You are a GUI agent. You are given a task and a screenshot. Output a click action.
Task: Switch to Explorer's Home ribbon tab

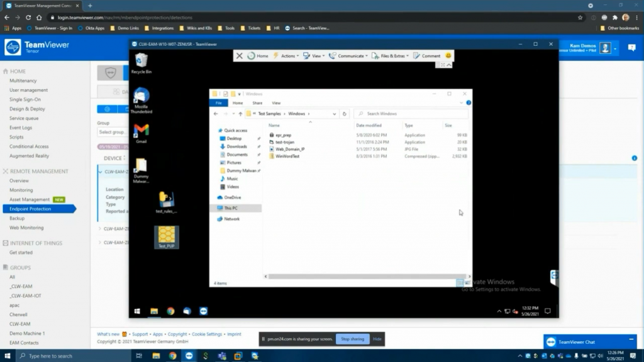tap(238, 103)
